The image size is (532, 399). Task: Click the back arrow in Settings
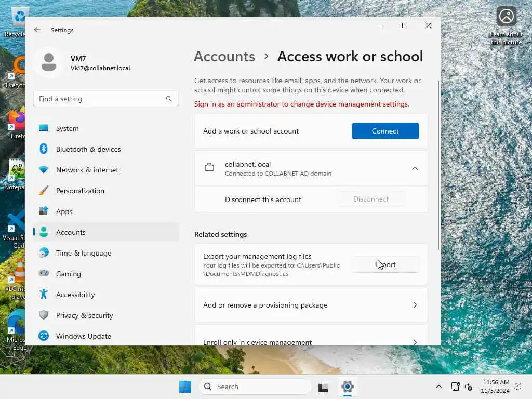tap(37, 30)
